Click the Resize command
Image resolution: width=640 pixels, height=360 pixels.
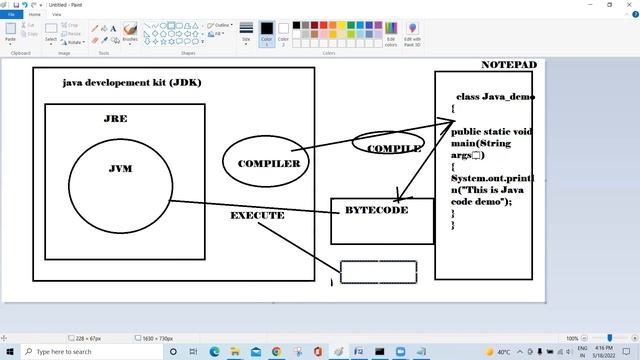[x=71, y=34]
